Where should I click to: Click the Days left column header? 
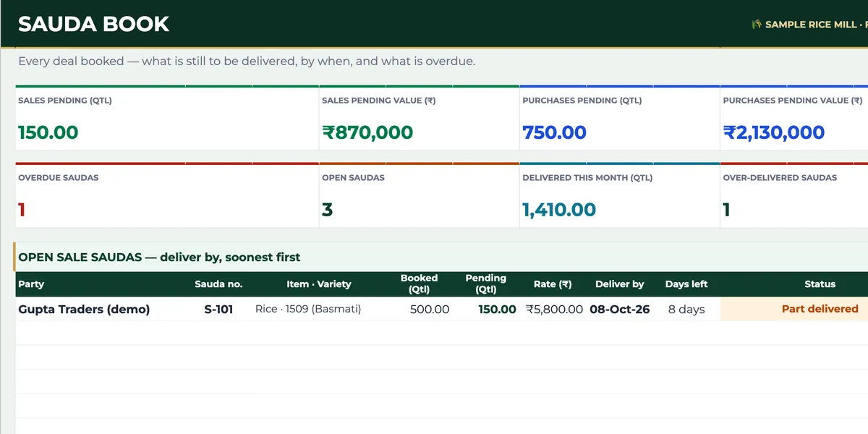pos(686,284)
